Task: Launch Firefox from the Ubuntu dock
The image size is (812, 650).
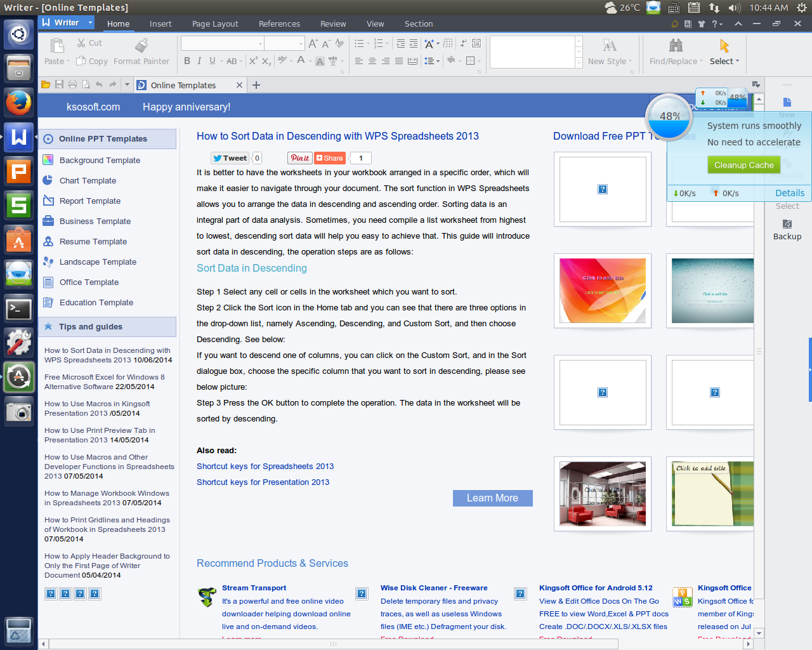Action: click(x=18, y=102)
